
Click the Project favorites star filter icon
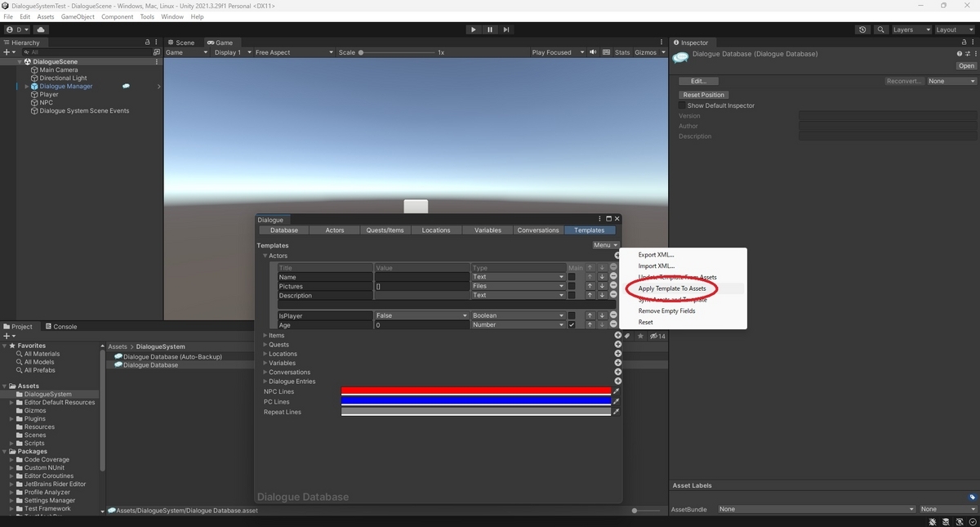(x=641, y=336)
